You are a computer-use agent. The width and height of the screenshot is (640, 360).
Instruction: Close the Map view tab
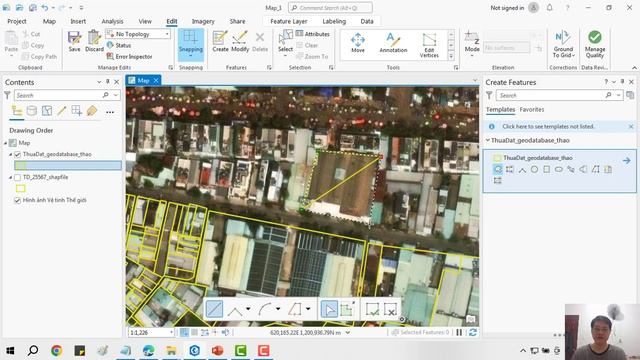156,81
